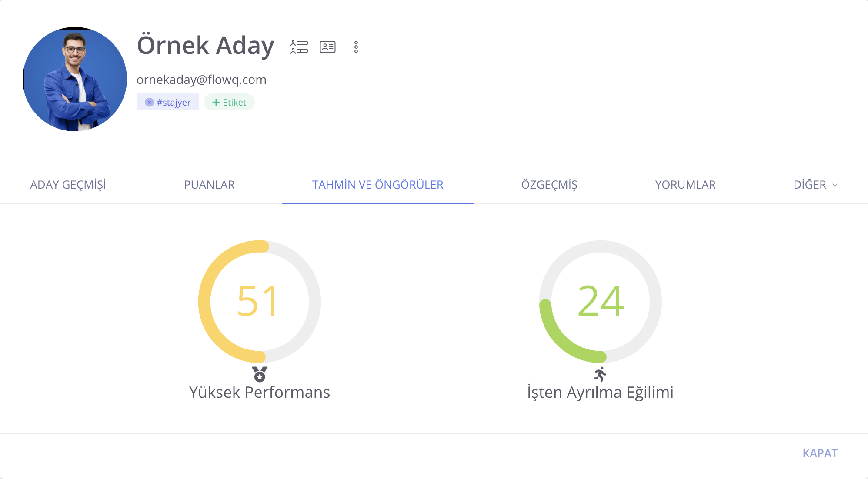868x479 pixels.
Task: Click the ornekaday@flowq.com email address
Action: 201,80
